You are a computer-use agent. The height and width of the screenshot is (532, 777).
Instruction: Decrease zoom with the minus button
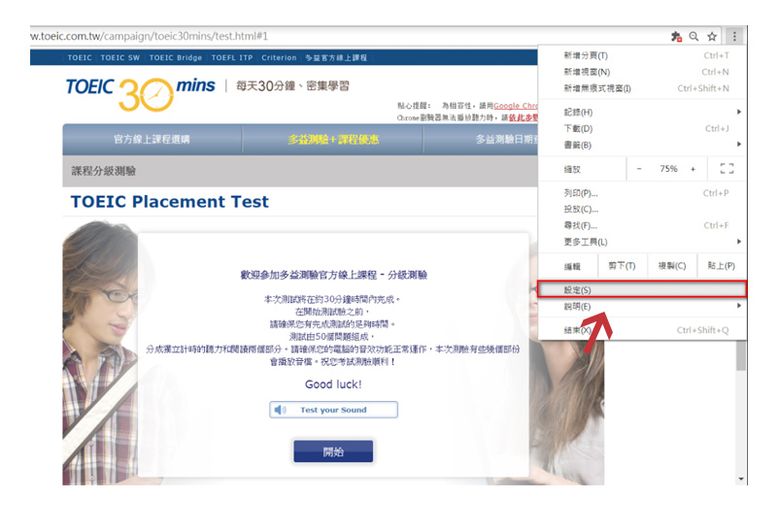coord(639,169)
